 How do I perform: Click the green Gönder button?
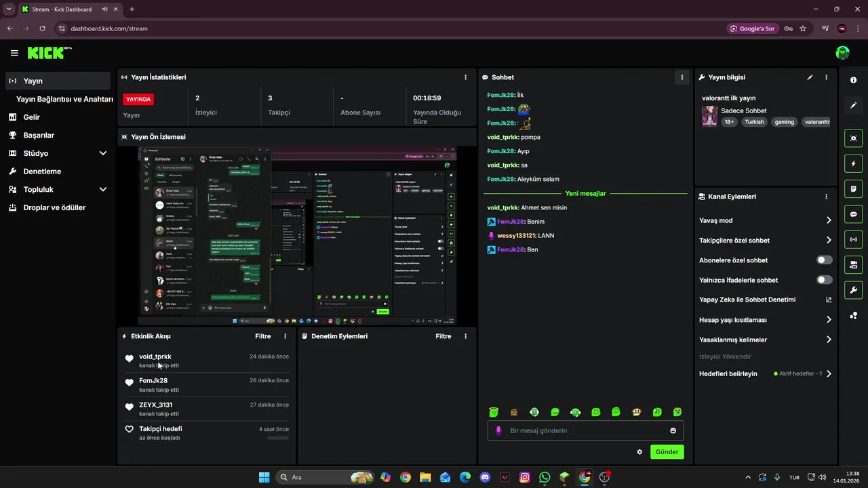pyautogui.click(x=667, y=452)
